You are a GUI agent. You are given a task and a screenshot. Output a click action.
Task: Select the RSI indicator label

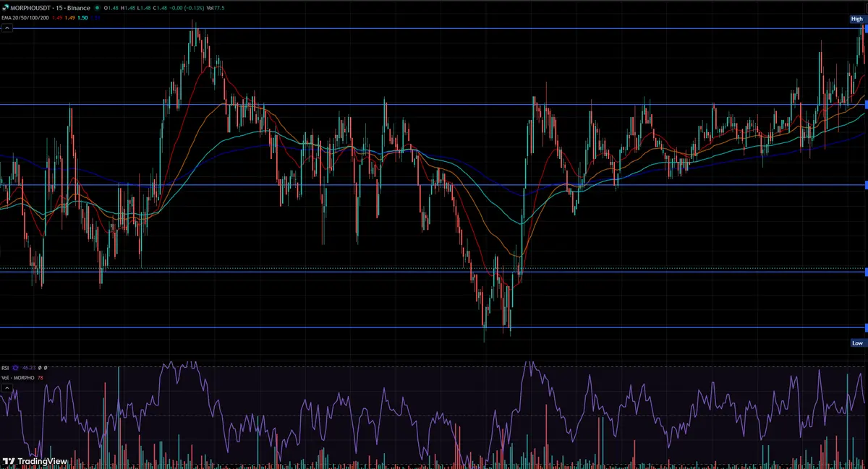pos(5,368)
